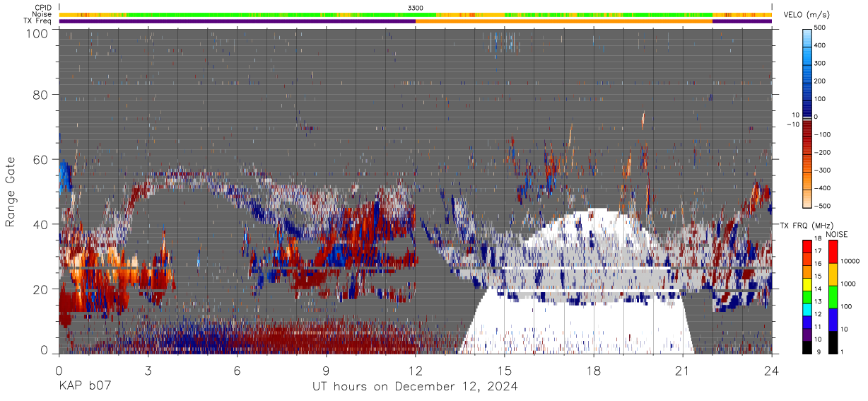Click the purple TX Freq bar before 12 UT
This screenshot has height=401, width=868.
[237, 21]
